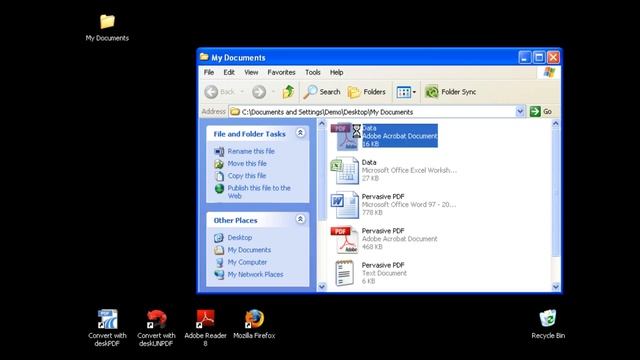Image resolution: width=640 pixels, height=360 pixels.
Task: Collapse the Other Places panel
Action: (300, 219)
